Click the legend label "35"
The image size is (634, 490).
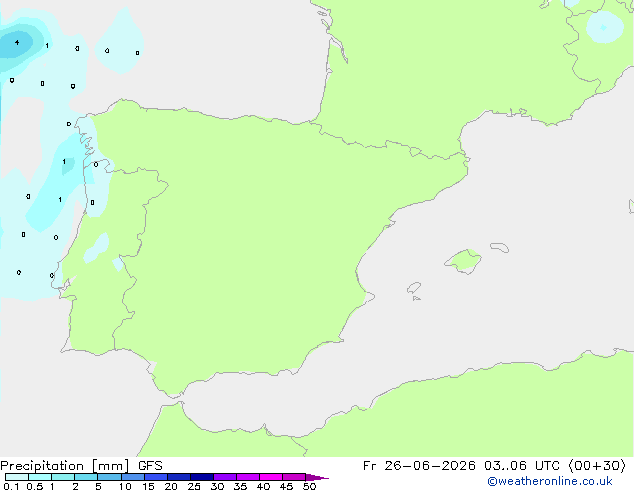[240, 486]
